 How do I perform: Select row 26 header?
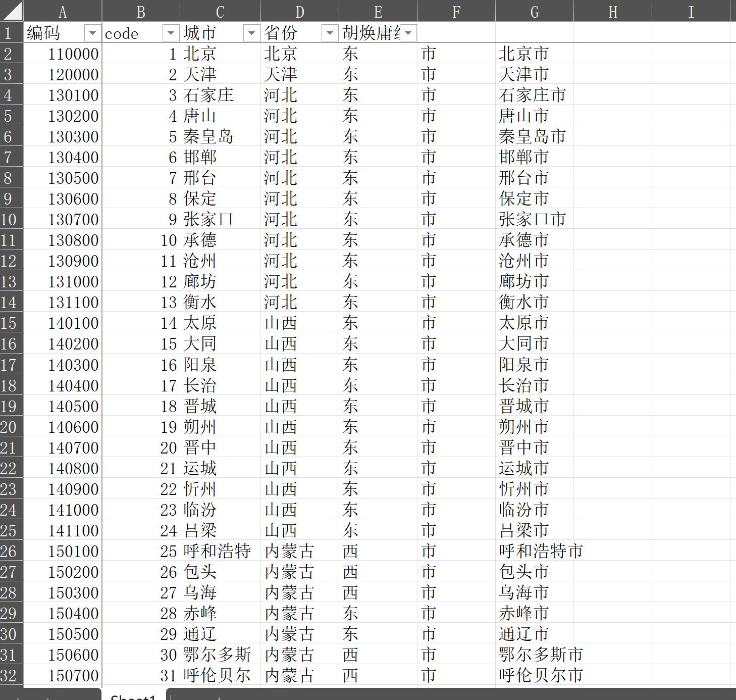[12, 551]
